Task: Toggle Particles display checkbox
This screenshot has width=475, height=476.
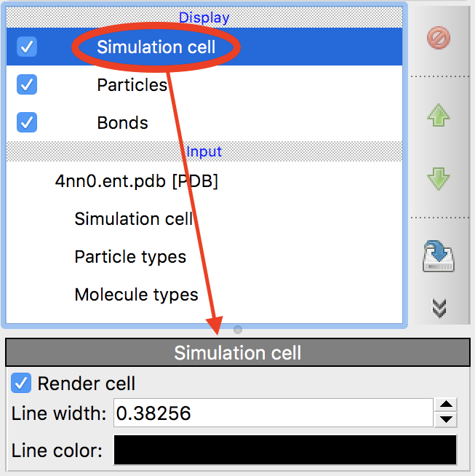Action: coord(27,85)
